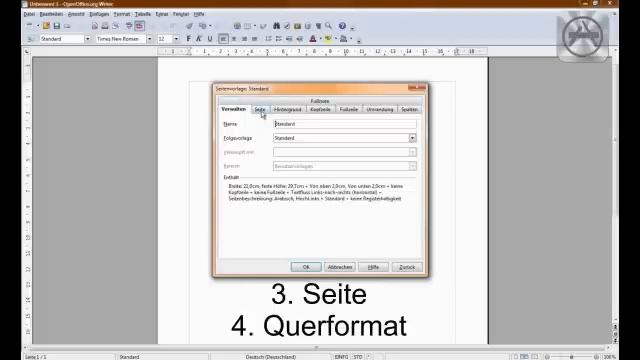This screenshot has height=360, width=640.
Task: Open the paragraph style dropdown showing Standard
Action: pos(87,39)
